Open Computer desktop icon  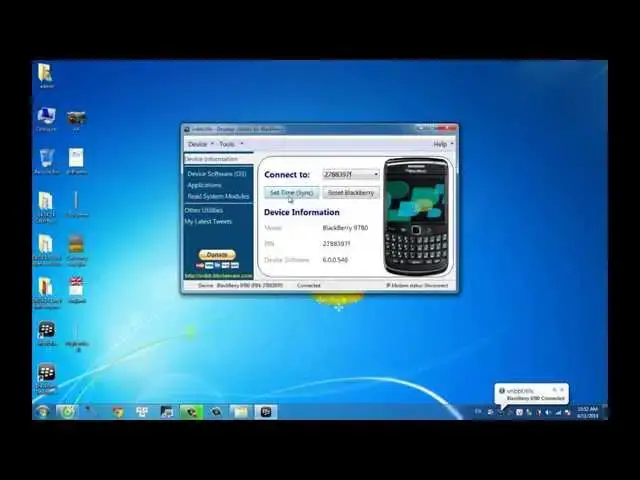(x=46, y=119)
